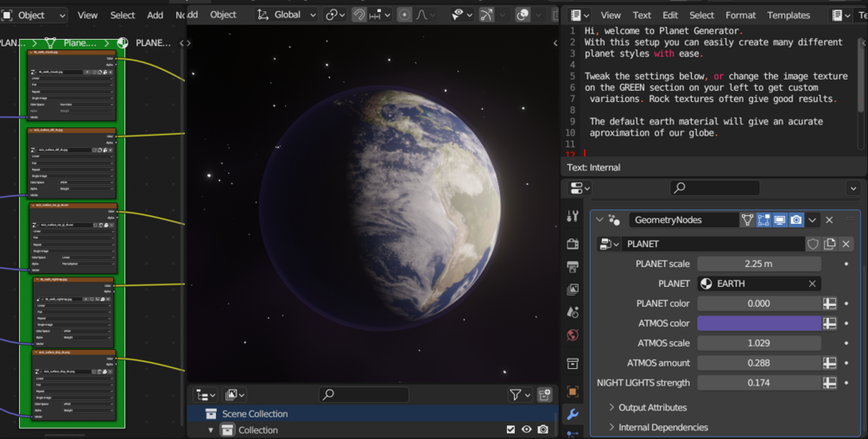868x439 pixels.
Task: Open the Global transform orientation dropdown
Action: coord(287,15)
